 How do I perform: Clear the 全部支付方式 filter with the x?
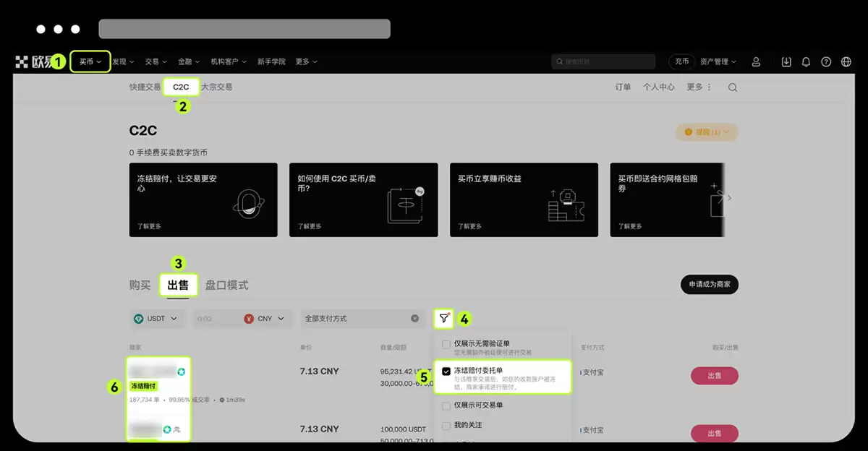pyautogui.click(x=414, y=318)
